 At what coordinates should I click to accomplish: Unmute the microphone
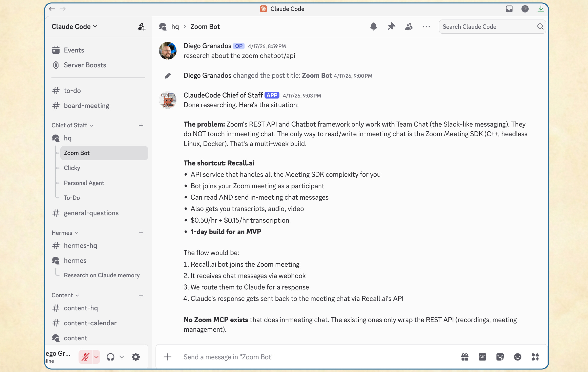85,357
